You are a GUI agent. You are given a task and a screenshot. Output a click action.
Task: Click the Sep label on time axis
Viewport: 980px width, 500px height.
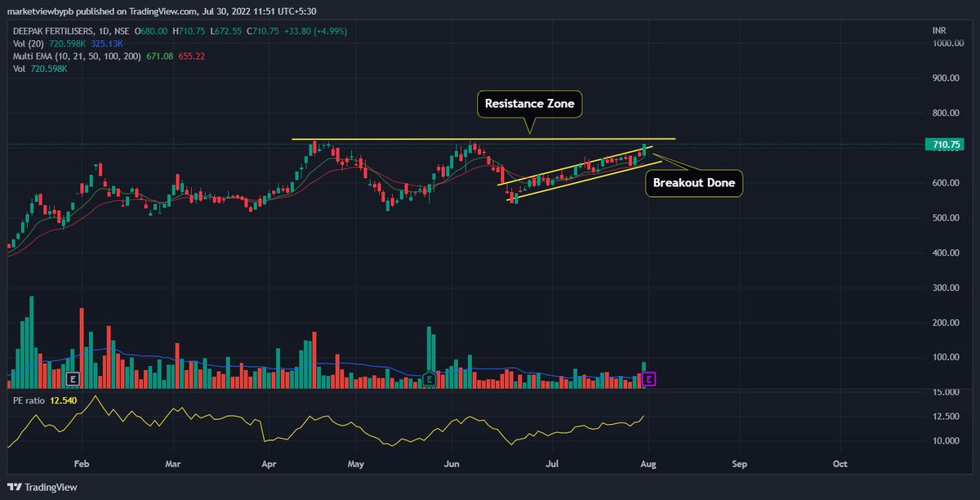(740, 463)
